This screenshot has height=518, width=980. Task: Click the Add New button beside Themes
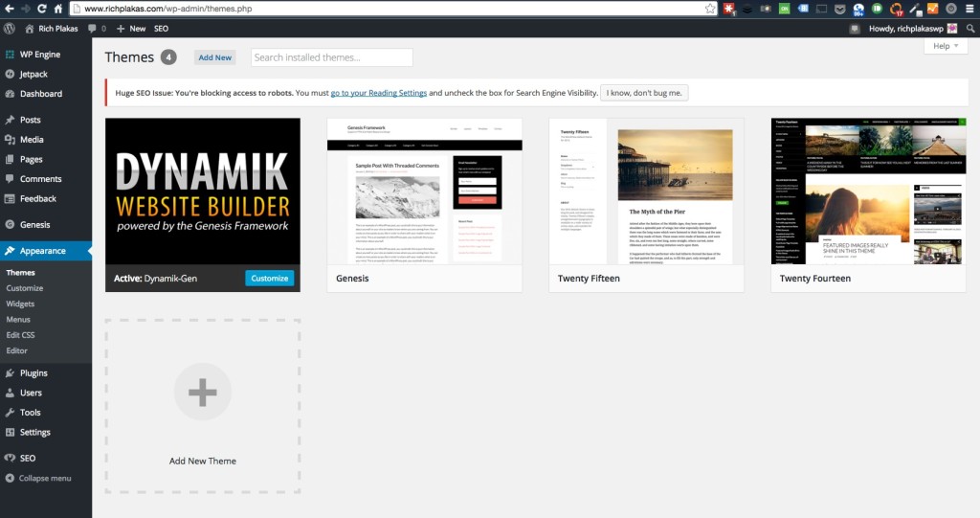tap(215, 56)
